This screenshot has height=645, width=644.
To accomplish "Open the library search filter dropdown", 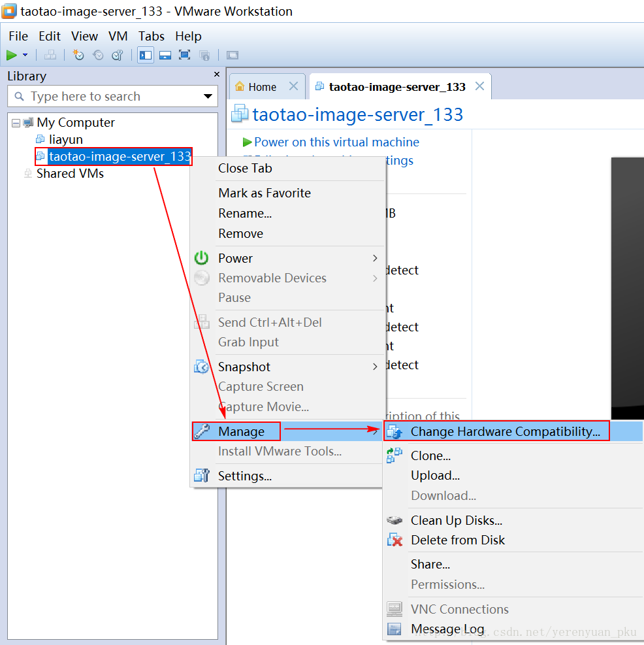I will (208, 96).
